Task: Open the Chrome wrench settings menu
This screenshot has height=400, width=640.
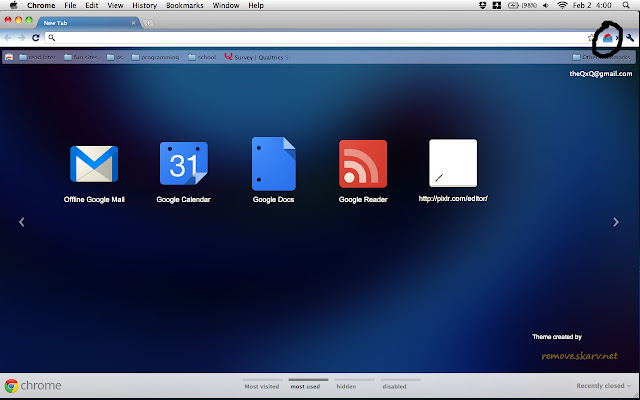Action: point(630,37)
